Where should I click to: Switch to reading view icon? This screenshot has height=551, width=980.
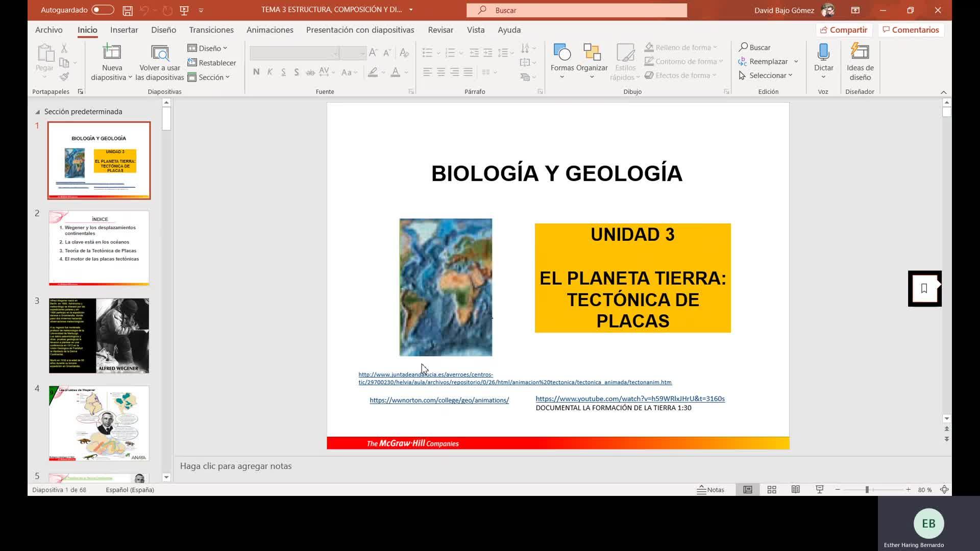(795, 490)
